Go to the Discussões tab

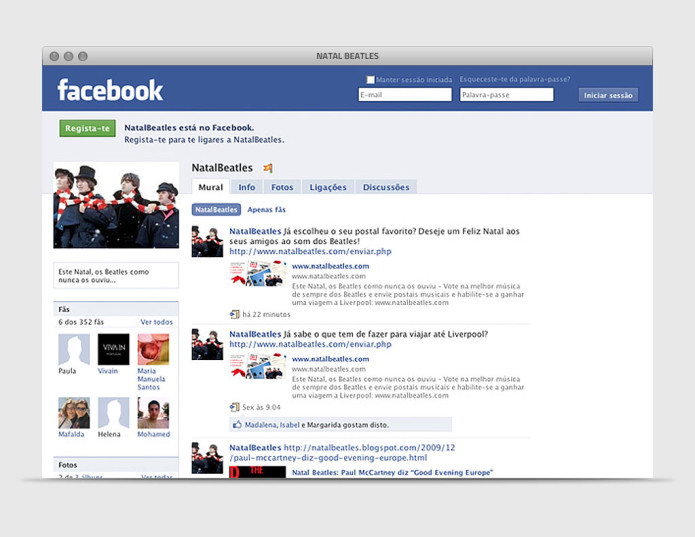386,187
